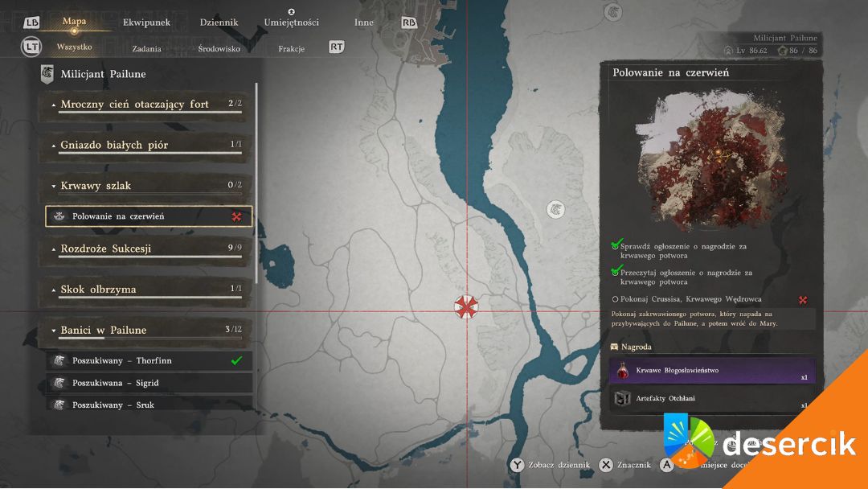Toggle the red tracking mark on Polowanie na czerwień
Image resolution: width=868 pixels, height=489 pixels.
pyautogui.click(x=237, y=216)
